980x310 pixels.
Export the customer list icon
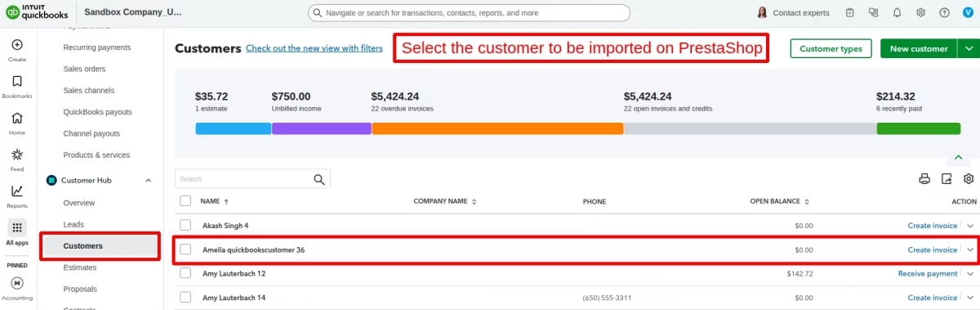[x=947, y=179]
